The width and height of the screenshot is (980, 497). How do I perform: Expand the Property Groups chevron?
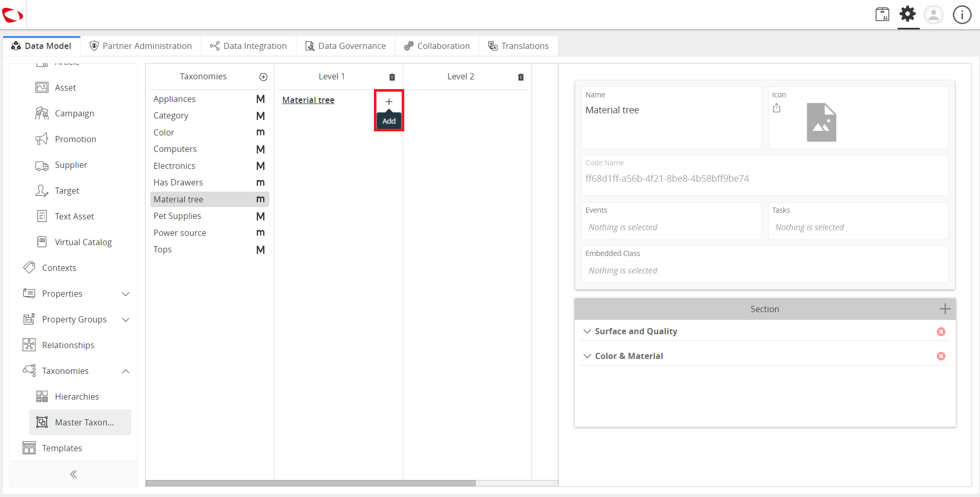point(126,319)
